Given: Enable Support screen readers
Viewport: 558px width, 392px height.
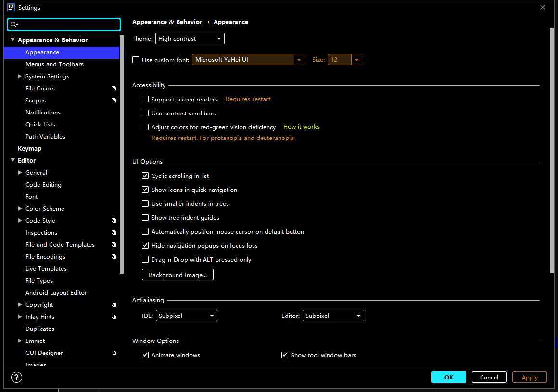Looking at the screenshot, I should (x=145, y=99).
